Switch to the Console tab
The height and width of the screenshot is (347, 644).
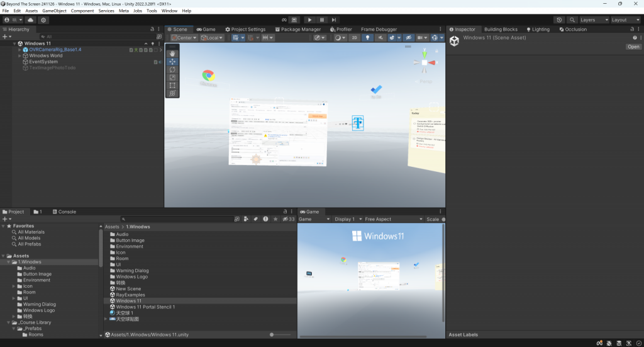pos(64,212)
